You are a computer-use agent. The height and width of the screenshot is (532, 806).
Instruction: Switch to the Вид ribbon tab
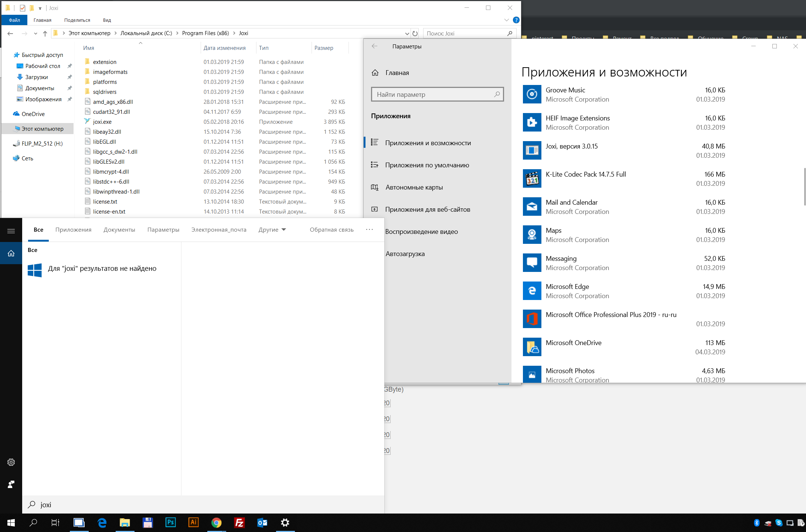(107, 20)
